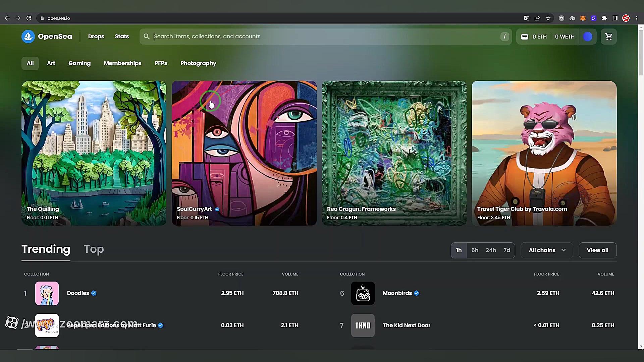
Task: Click the Moonbirds collection thumbnail
Action: [363, 293]
